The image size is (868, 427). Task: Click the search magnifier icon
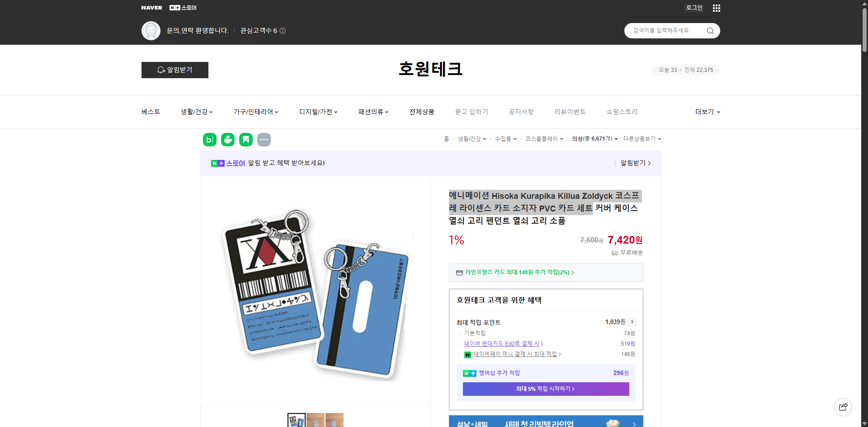pos(710,30)
